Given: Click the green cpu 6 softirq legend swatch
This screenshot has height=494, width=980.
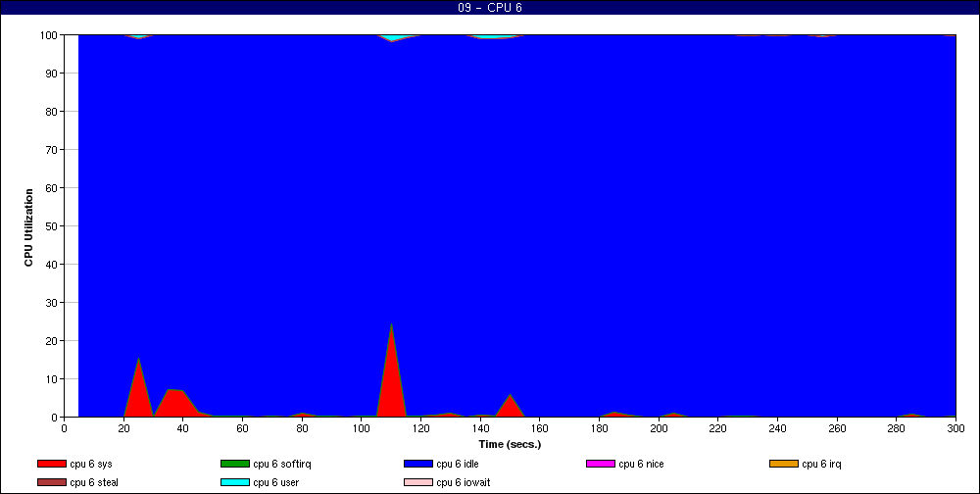Looking at the screenshot, I should 235,464.
